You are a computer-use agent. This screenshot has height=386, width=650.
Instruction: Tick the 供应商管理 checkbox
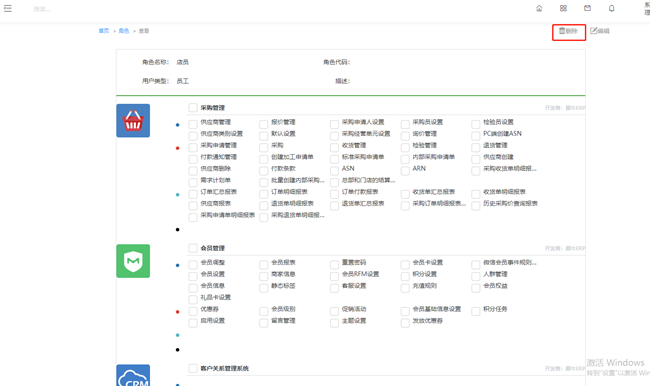pos(193,124)
